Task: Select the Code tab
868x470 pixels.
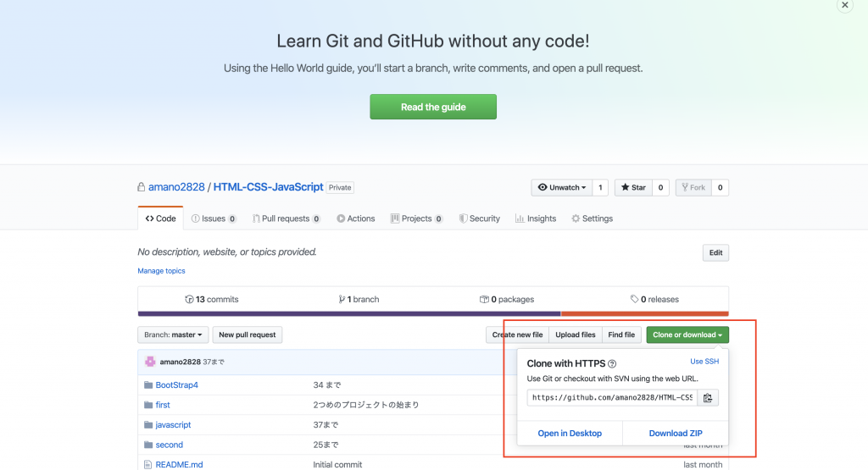Action: pyautogui.click(x=160, y=218)
